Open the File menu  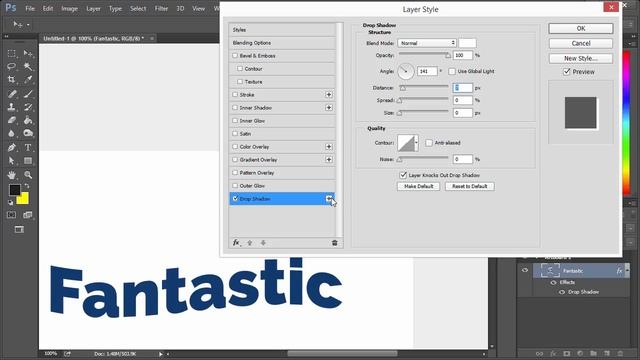(x=30, y=8)
